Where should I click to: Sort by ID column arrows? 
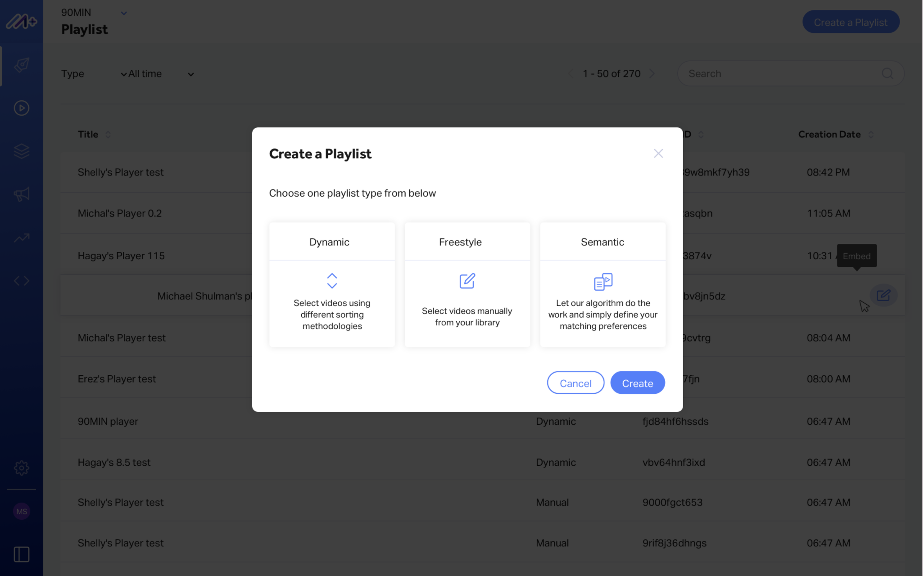701,135
